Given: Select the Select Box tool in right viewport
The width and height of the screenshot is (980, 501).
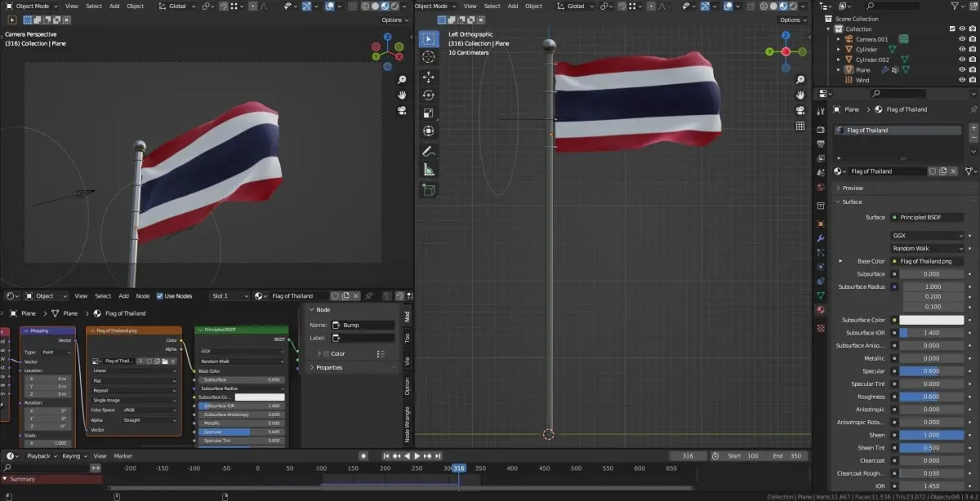Looking at the screenshot, I should 429,39.
